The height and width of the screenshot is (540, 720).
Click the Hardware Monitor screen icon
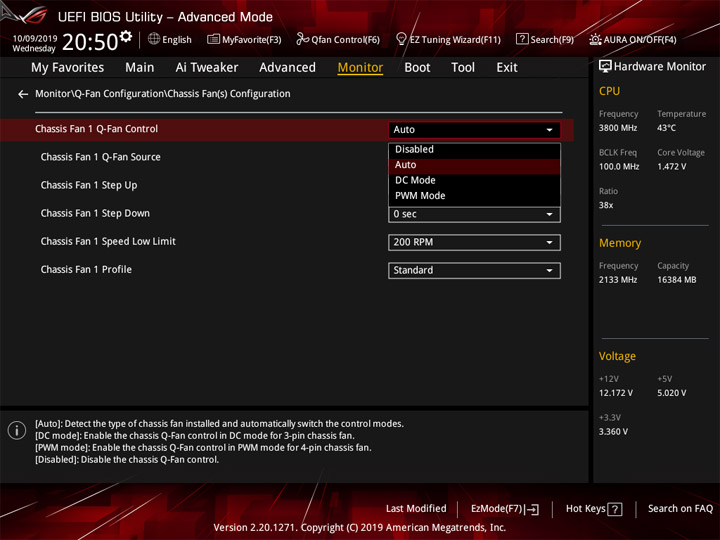click(x=605, y=67)
